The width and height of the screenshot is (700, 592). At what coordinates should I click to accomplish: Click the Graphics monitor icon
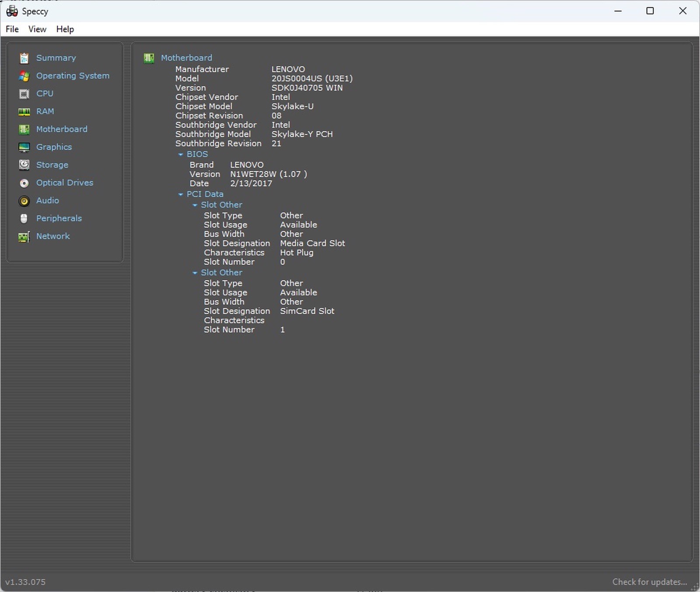point(24,147)
